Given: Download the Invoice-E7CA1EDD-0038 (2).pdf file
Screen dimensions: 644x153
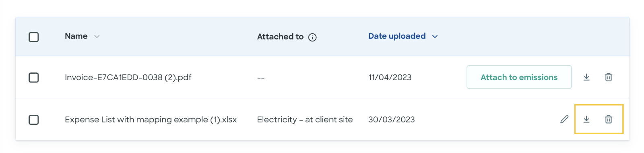Looking at the screenshot, I should point(586,77).
